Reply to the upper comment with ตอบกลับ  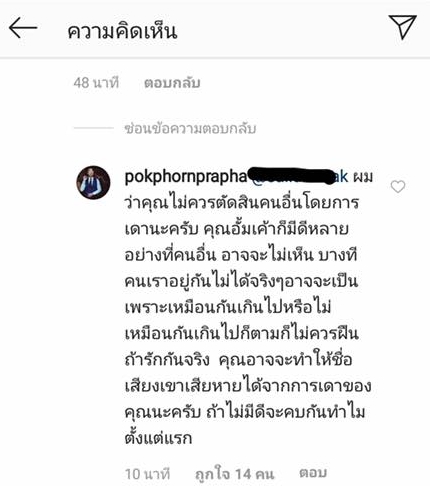click(172, 83)
